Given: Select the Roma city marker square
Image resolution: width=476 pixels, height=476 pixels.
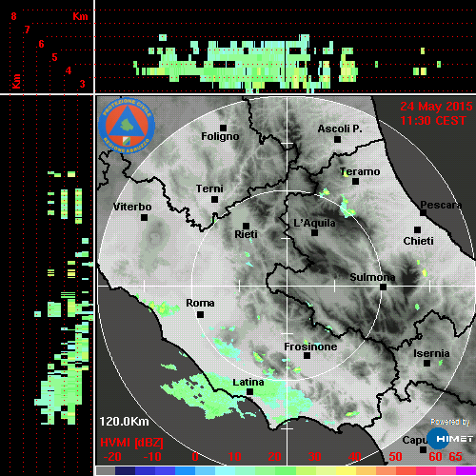Looking at the screenshot, I should (200, 315).
